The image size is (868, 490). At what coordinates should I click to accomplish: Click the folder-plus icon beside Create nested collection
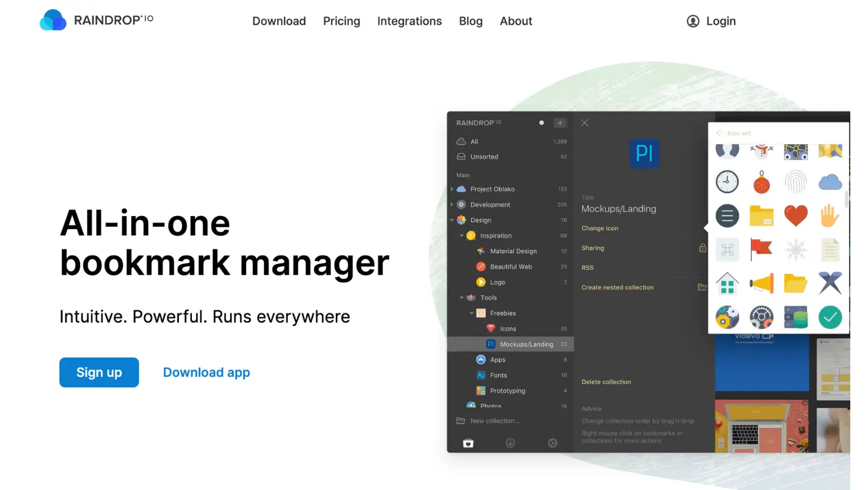702,287
